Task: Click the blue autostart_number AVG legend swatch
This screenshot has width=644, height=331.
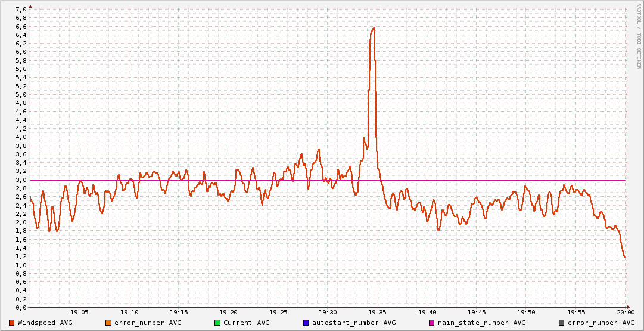Action: tap(306, 323)
